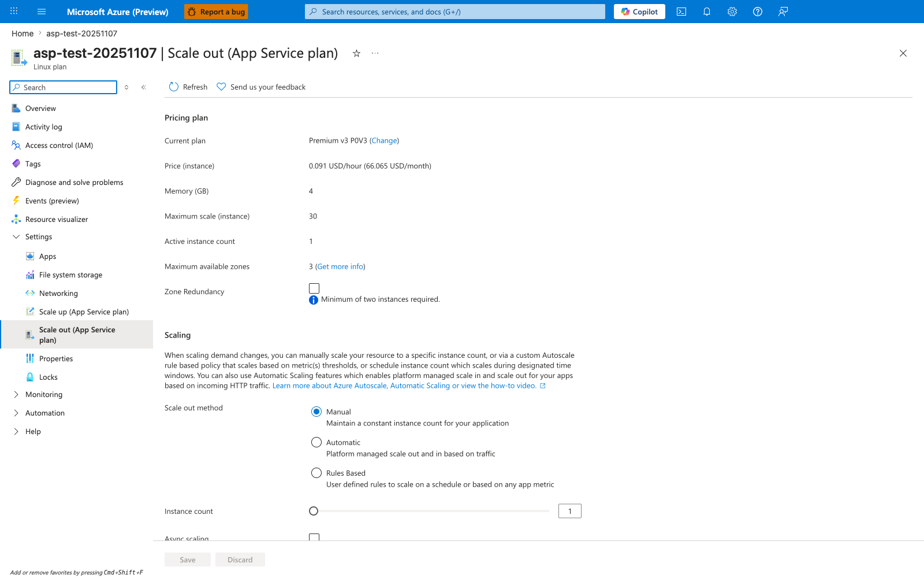Screen dimensions: 924x578
Task: Click the File system storage icon
Action: click(x=30, y=275)
